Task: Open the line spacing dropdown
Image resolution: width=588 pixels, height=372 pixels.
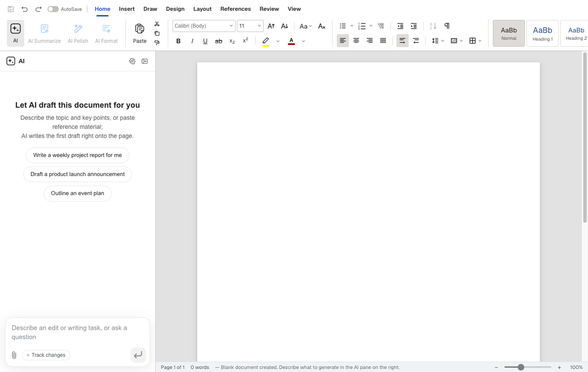Action: [x=438, y=41]
